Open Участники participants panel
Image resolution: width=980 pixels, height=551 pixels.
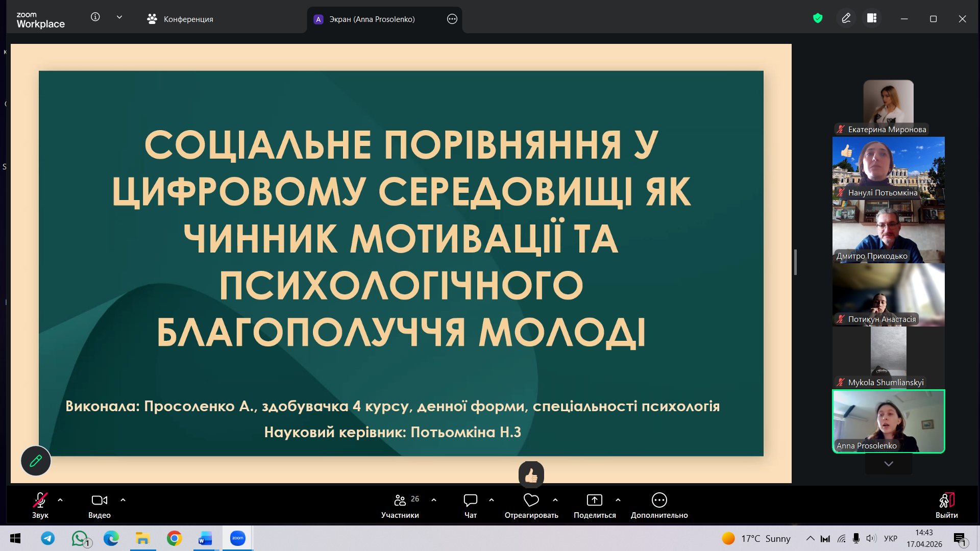pyautogui.click(x=400, y=500)
